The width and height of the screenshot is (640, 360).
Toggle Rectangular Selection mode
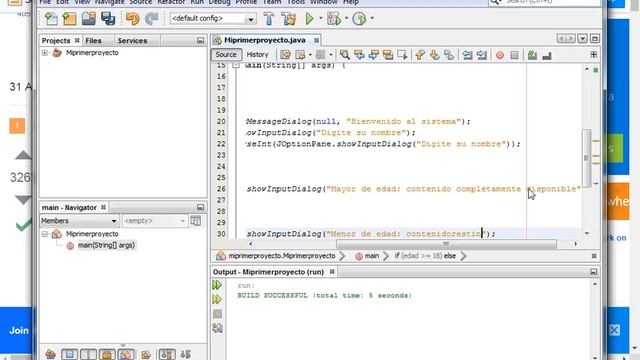coord(402,55)
